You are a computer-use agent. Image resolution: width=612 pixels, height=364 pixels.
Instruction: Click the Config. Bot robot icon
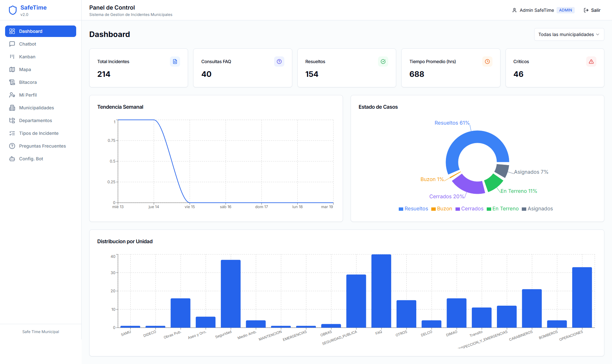coord(12,159)
